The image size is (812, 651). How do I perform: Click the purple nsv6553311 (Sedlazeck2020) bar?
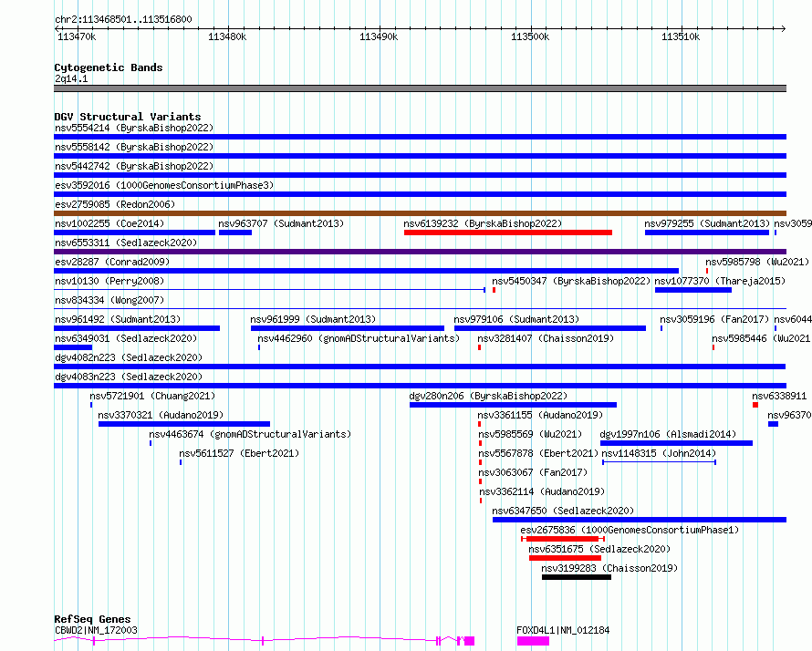[420, 252]
